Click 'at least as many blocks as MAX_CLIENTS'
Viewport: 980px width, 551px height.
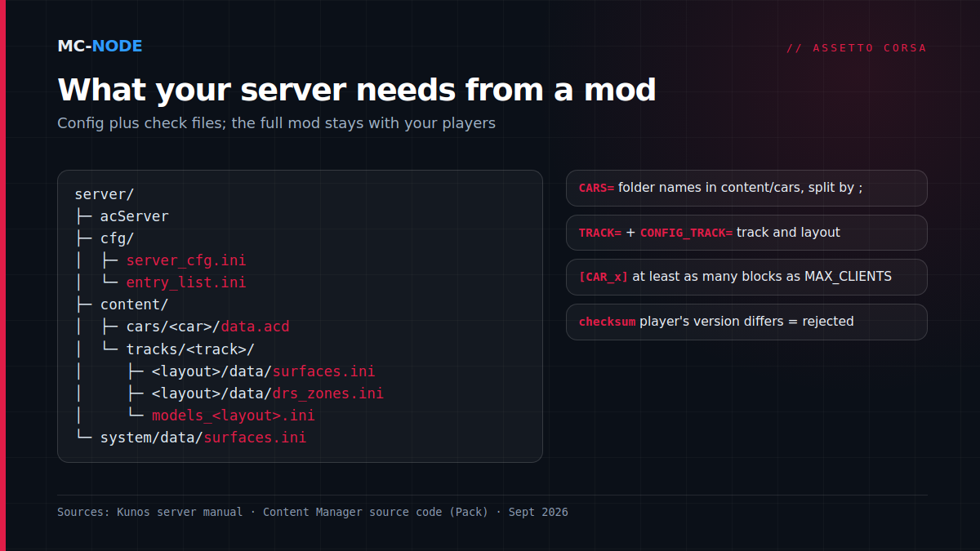762,277
